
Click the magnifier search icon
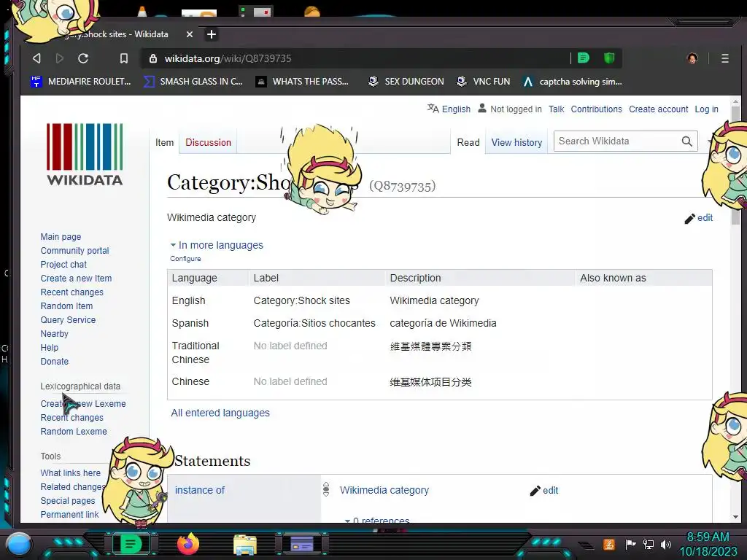tap(687, 141)
